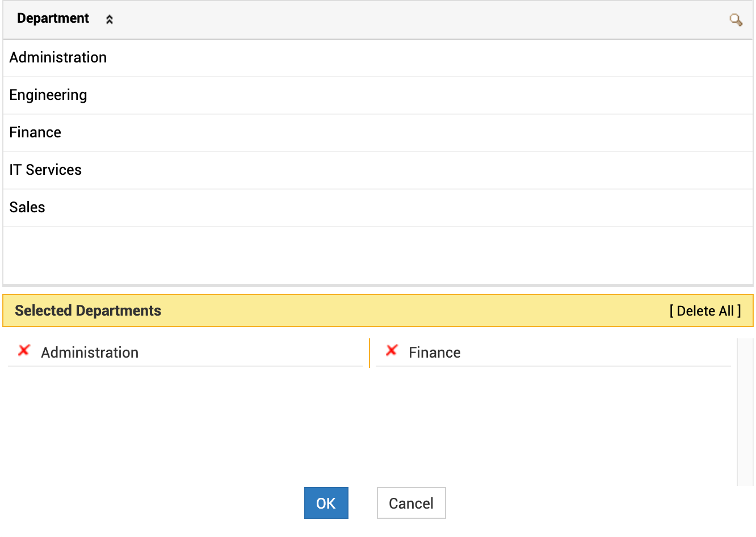
Task: Click the selected departments scrollbar track
Action: 745,412
